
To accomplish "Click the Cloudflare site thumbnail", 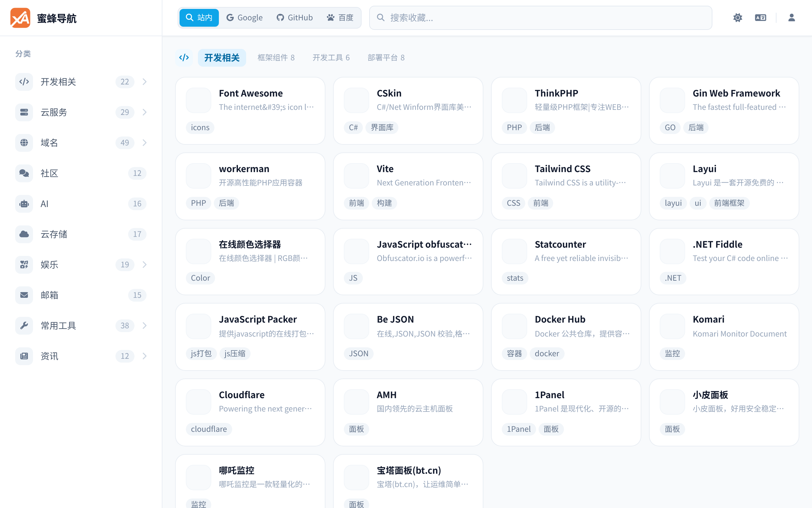I will tap(199, 402).
